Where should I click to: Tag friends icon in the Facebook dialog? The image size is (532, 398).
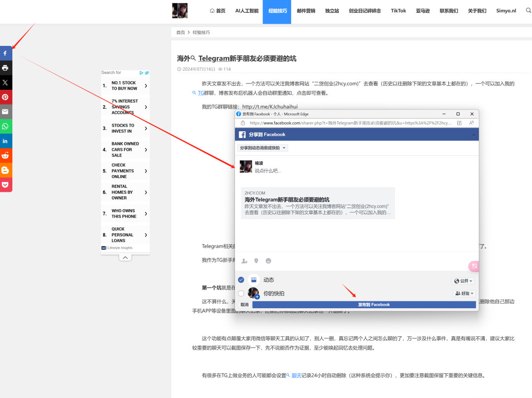[x=244, y=261]
